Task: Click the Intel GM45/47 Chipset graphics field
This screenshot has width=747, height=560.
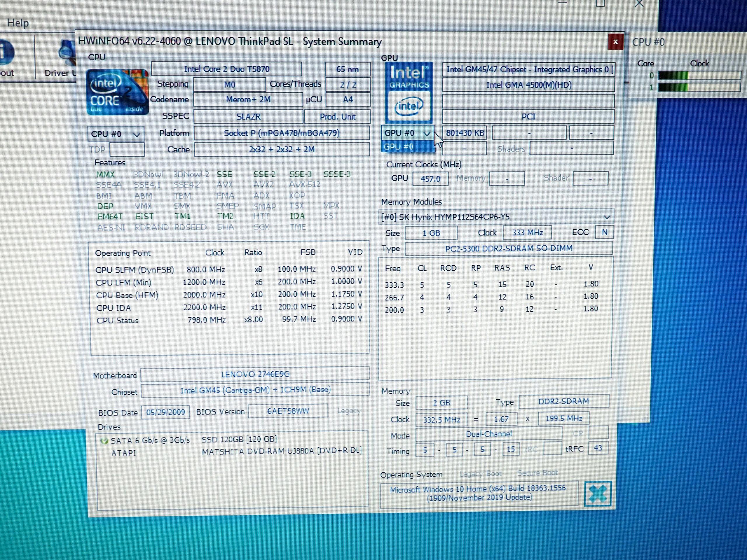Action: (528, 69)
